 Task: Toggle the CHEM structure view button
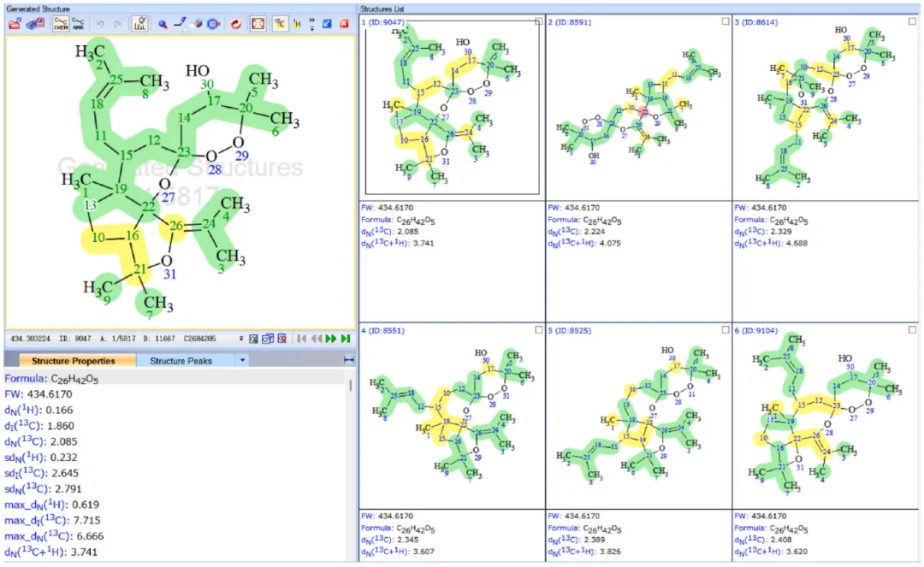[60, 24]
